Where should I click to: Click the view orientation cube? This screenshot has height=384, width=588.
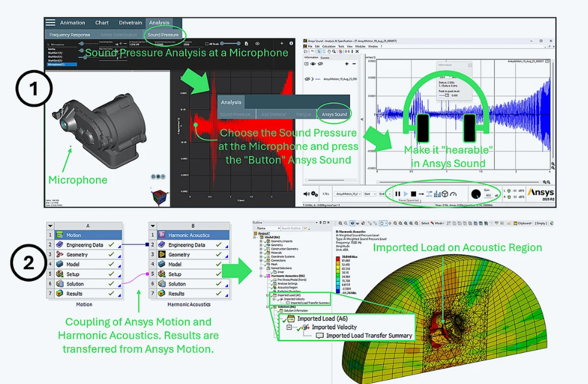[x=159, y=197]
